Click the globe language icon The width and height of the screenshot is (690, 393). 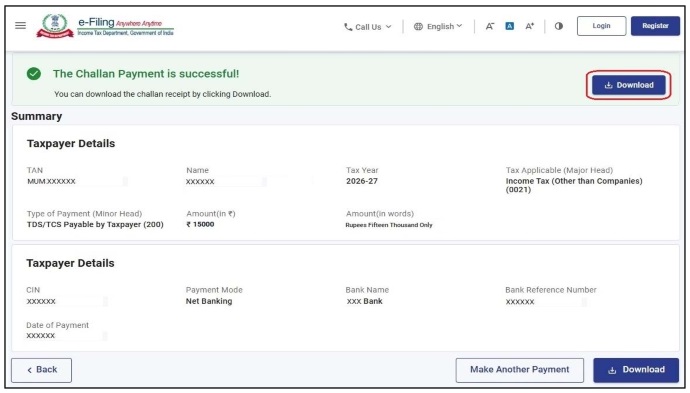tap(418, 27)
